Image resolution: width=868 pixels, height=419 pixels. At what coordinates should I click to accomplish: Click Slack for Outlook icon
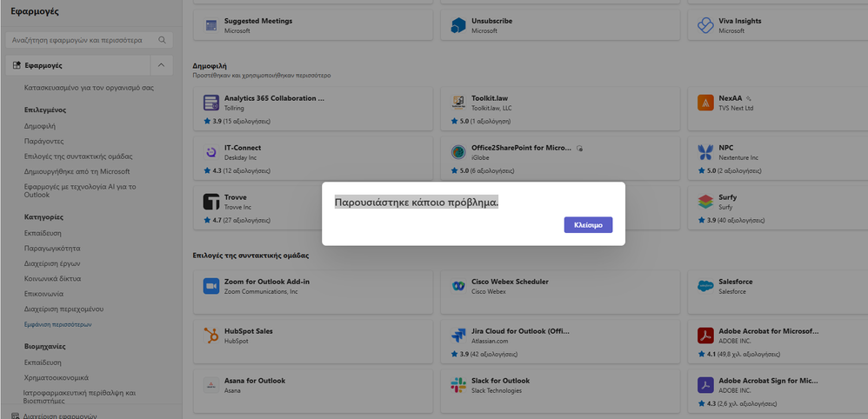[458, 385]
